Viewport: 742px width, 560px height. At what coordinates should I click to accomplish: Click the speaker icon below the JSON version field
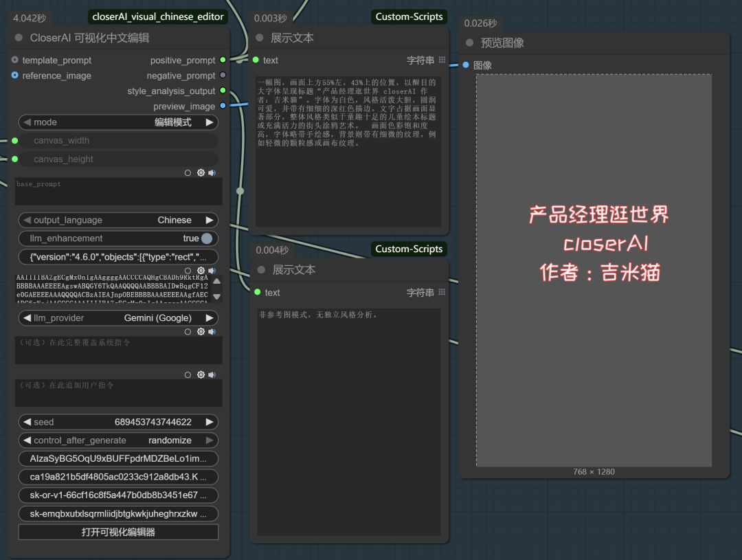coord(212,270)
